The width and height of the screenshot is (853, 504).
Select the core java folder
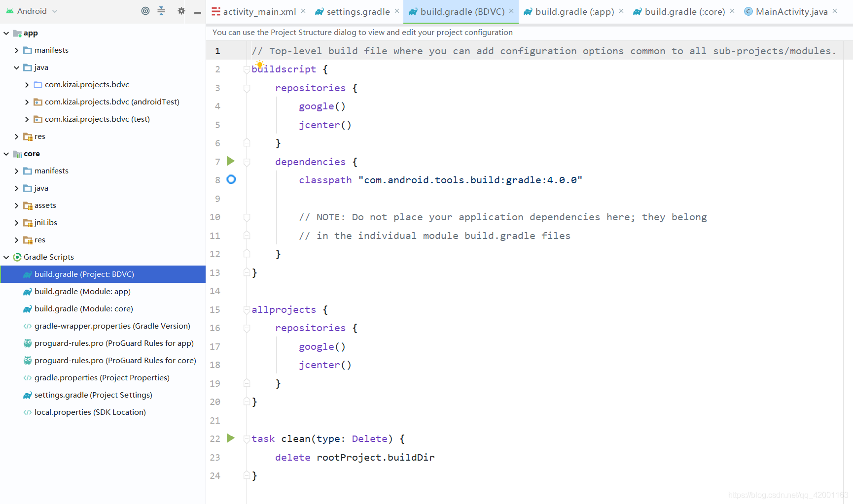point(103,188)
